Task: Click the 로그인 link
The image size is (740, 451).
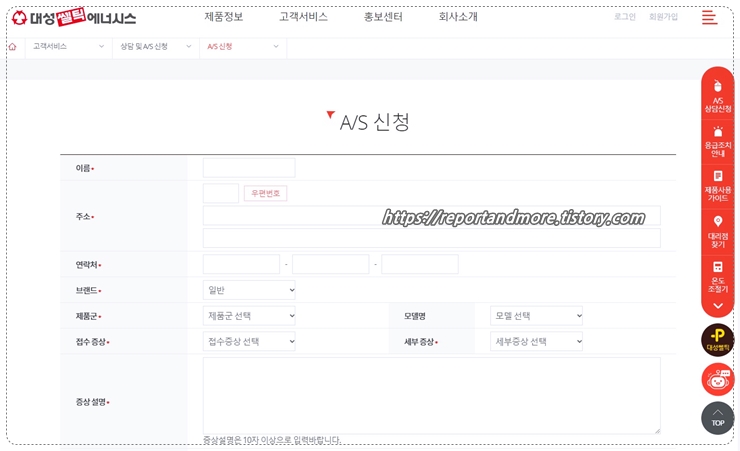Action: click(x=625, y=17)
